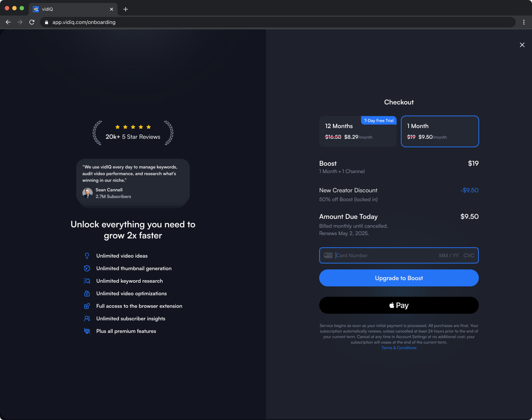Click the premium features diamond icon

point(87,331)
